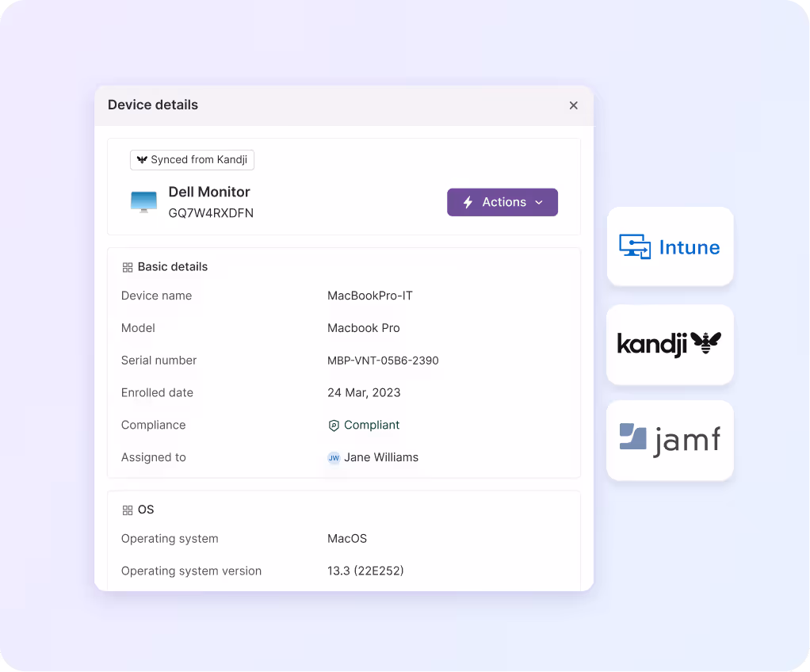Screen dimensions: 810x672
Task: Click the Operating system version label
Action: pos(191,571)
